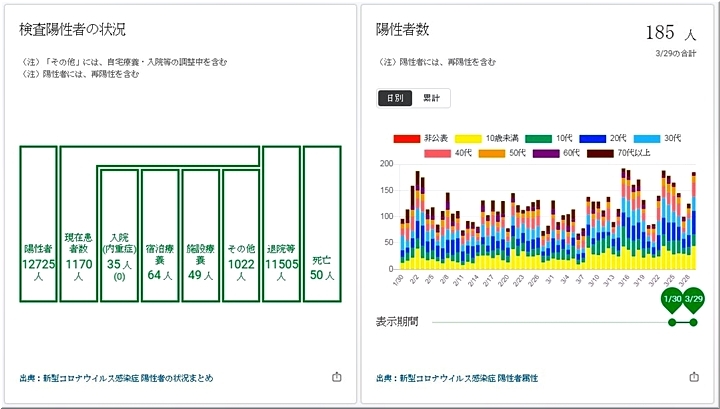Click the 3/29 end slider handle
The width and height of the screenshot is (720, 409).
click(x=694, y=301)
